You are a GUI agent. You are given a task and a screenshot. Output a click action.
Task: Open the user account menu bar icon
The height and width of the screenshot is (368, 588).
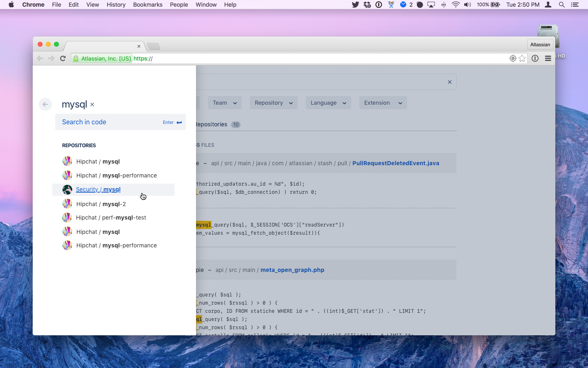548,4
